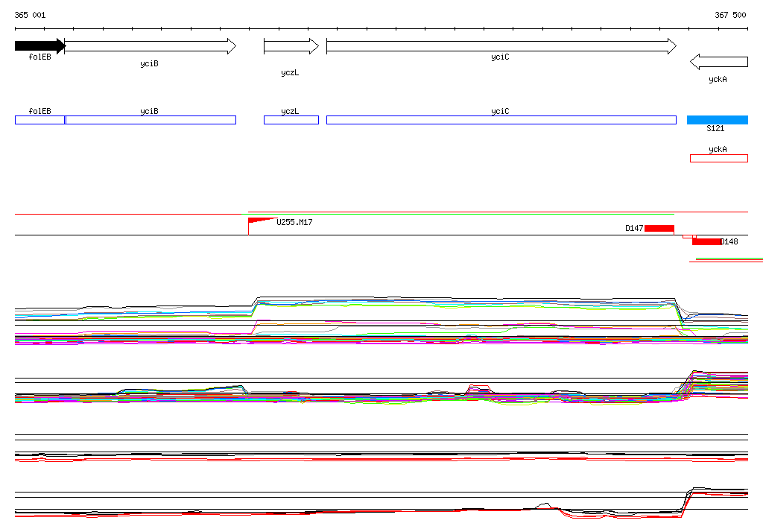
Task: Click the 365 001 start coordinate label
Action: tap(30, 15)
